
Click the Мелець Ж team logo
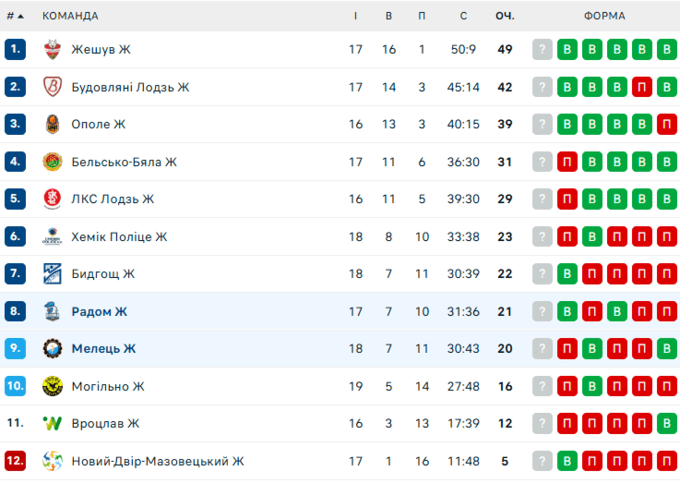(x=53, y=349)
